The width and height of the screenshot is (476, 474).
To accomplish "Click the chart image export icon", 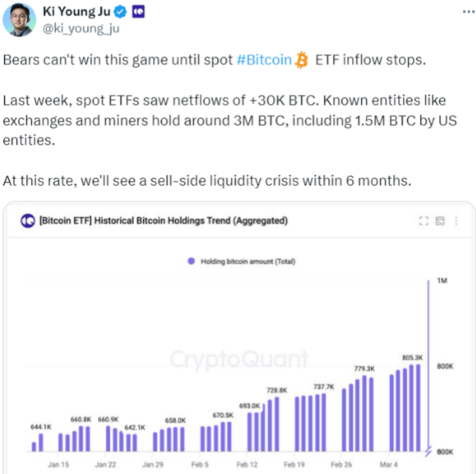I will pos(440,221).
